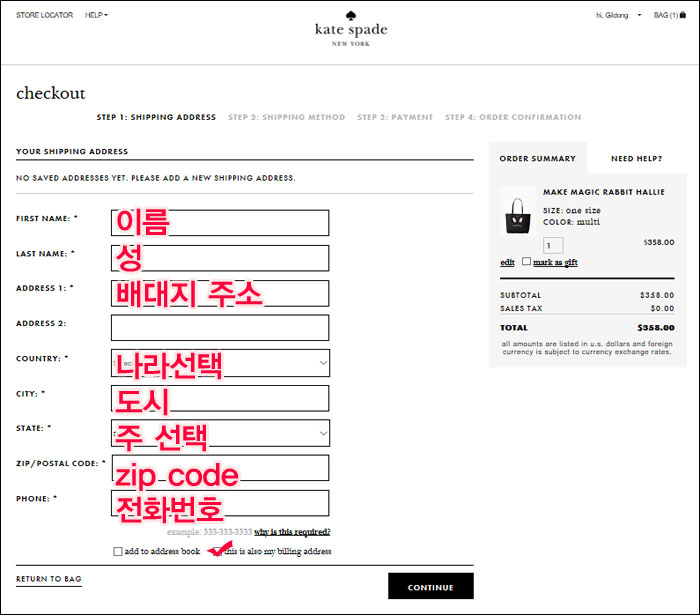Open 'why is this required?' link
This screenshot has height=615, width=700.
coord(292,532)
